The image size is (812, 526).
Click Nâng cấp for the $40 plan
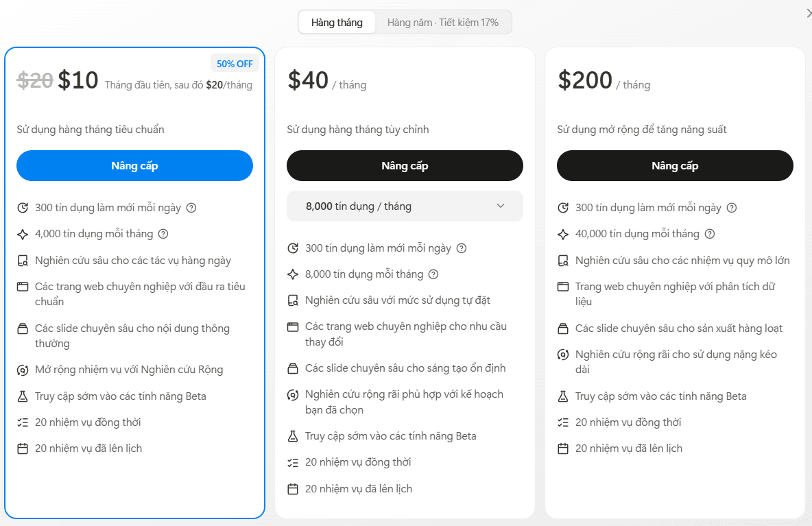[x=405, y=166]
